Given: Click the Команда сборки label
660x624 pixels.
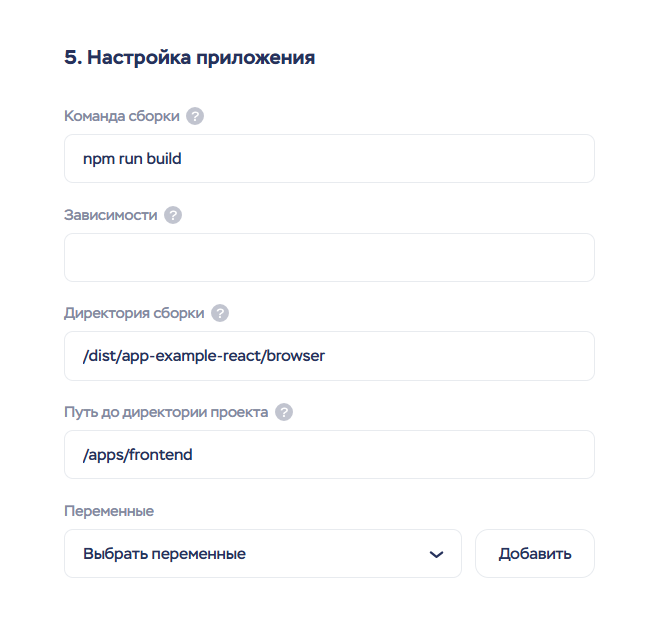Looking at the screenshot, I should [122, 116].
